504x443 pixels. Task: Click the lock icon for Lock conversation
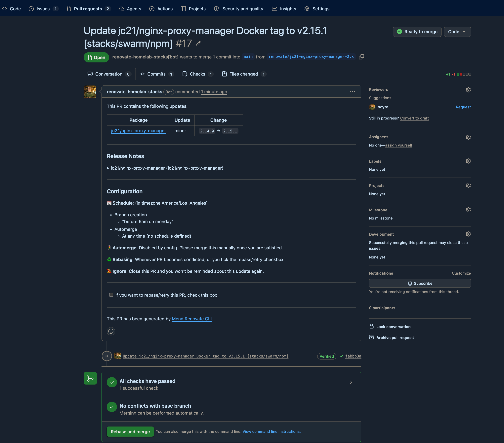tap(372, 326)
